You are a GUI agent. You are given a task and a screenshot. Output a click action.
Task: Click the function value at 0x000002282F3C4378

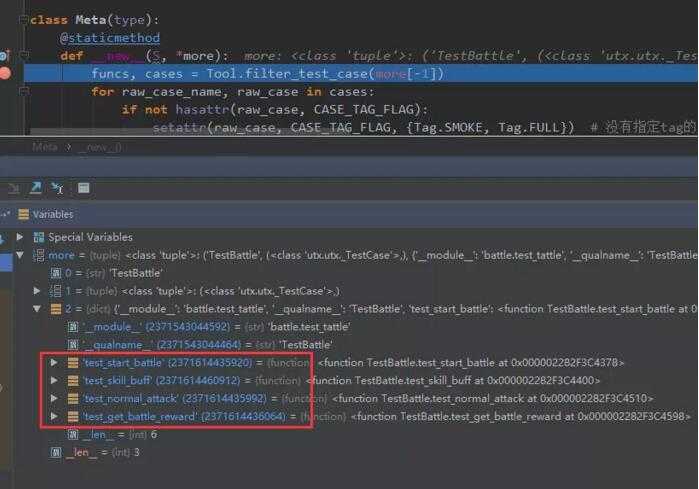pyautogui.click(x=471, y=362)
